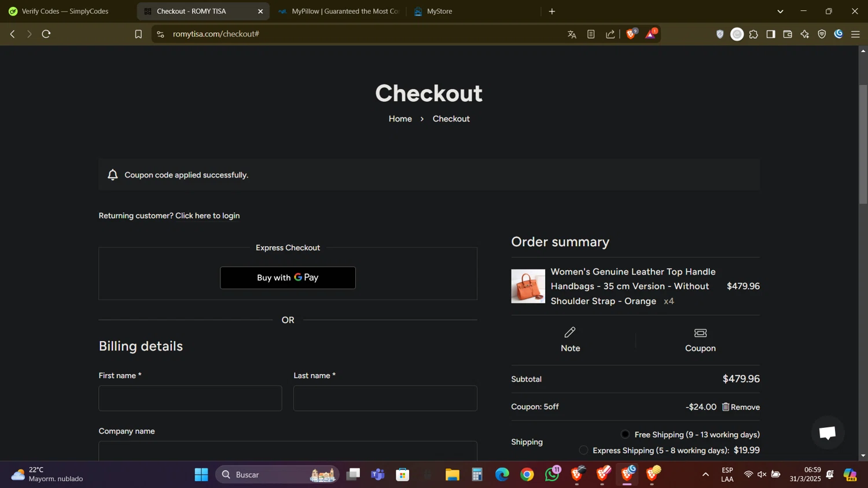Show hidden system tray icons
868x488 pixels.
(x=705, y=475)
